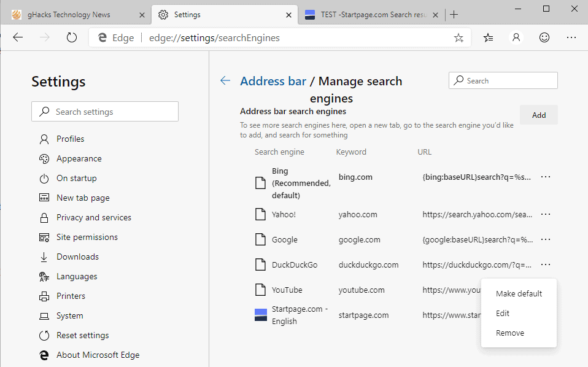Select the duckduckgo.com keyword text
The image size is (588, 367).
[x=368, y=265]
